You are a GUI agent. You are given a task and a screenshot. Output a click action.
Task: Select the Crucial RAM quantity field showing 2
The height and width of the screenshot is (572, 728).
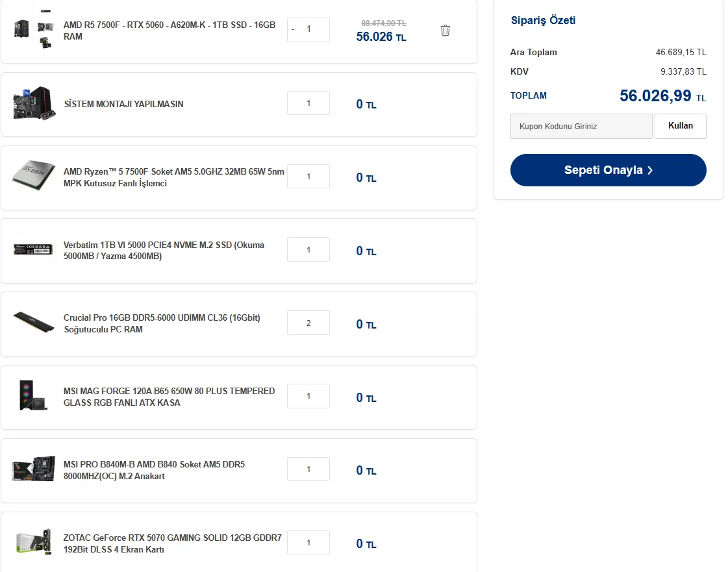tap(308, 323)
